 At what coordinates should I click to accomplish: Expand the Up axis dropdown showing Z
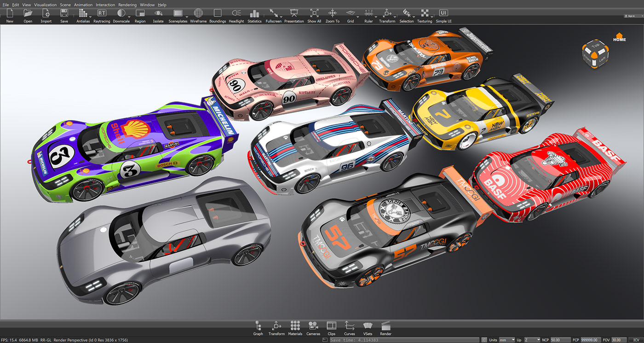(532, 340)
